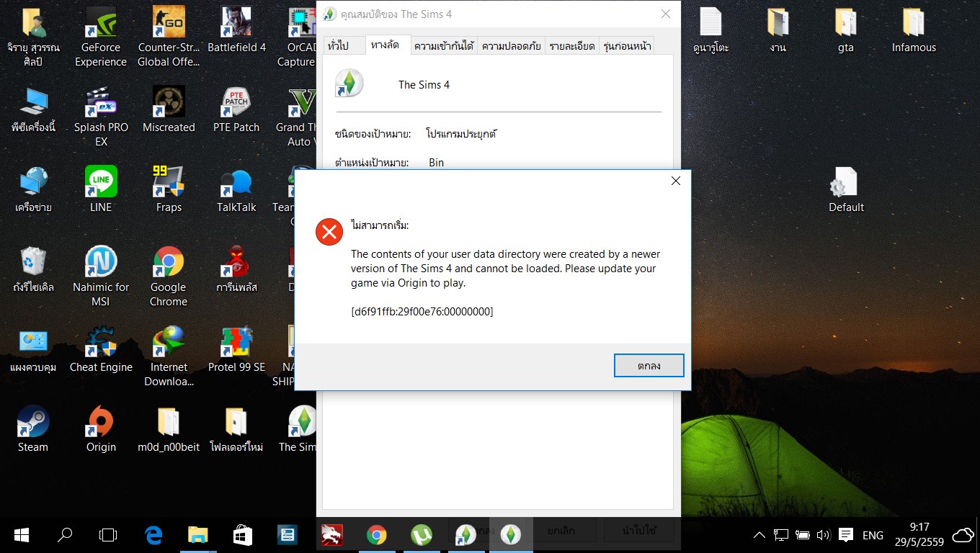
Task: Select Internet Download Manager desktop icon
Action: [169, 356]
